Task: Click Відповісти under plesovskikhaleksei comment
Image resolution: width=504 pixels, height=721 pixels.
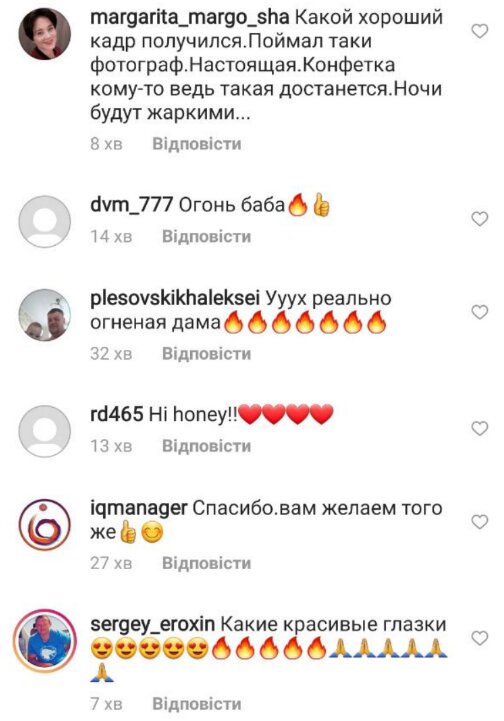Action: [206, 354]
